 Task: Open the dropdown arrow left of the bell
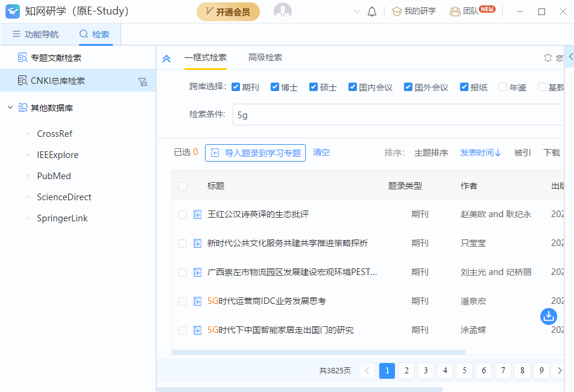tap(356, 11)
